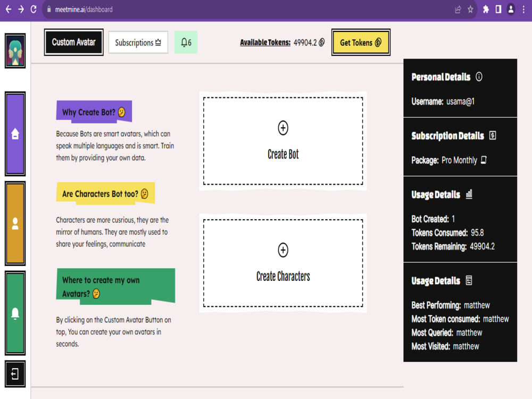Bookmark the page with the star icon

(x=470, y=10)
